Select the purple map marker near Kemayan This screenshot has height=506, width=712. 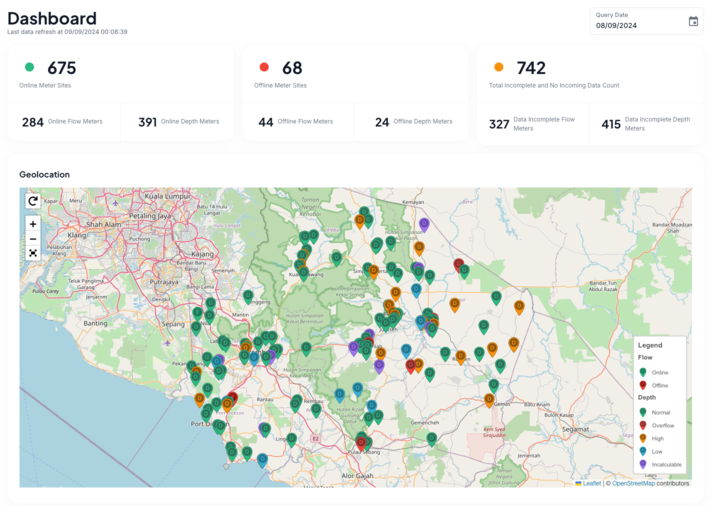(424, 224)
